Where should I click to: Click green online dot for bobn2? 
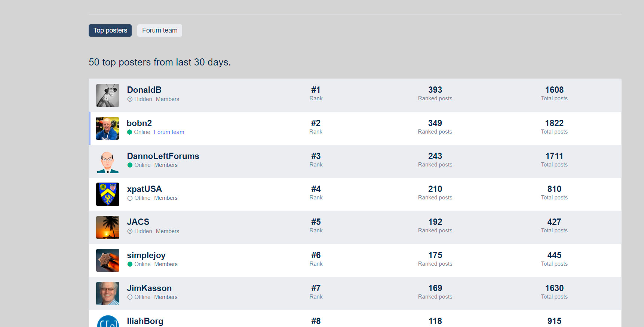click(129, 132)
